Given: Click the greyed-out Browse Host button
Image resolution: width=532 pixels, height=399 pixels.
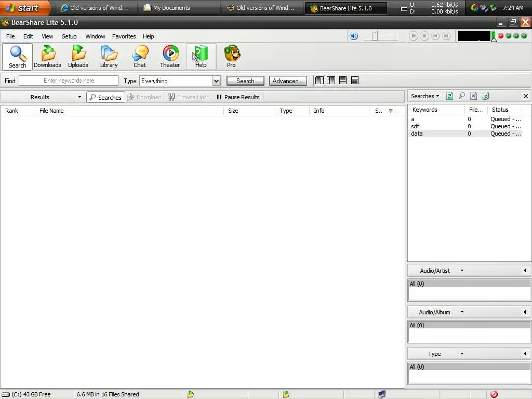Looking at the screenshot, I should pyautogui.click(x=188, y=97).
